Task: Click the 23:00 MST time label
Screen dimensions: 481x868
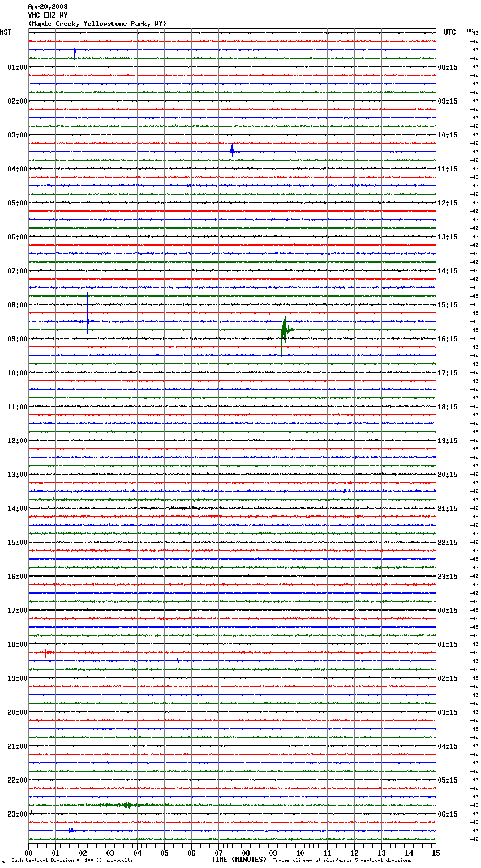Action: coord(18,814)
